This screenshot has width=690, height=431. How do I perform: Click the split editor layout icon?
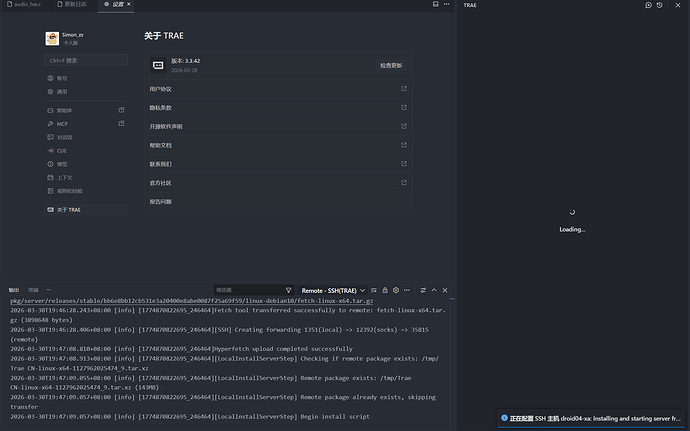pyautogui.click(x=435, y=4)
